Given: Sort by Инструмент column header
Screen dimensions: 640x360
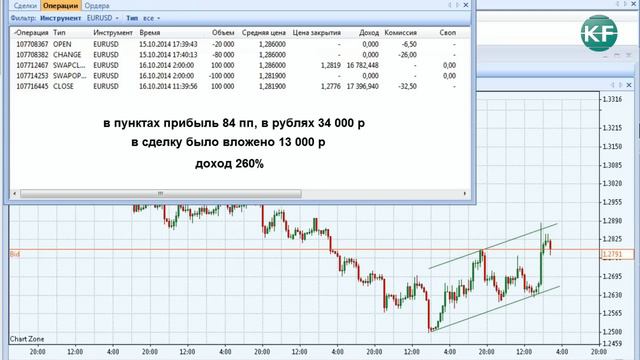Looking at the screenshot, I should 113,32.
